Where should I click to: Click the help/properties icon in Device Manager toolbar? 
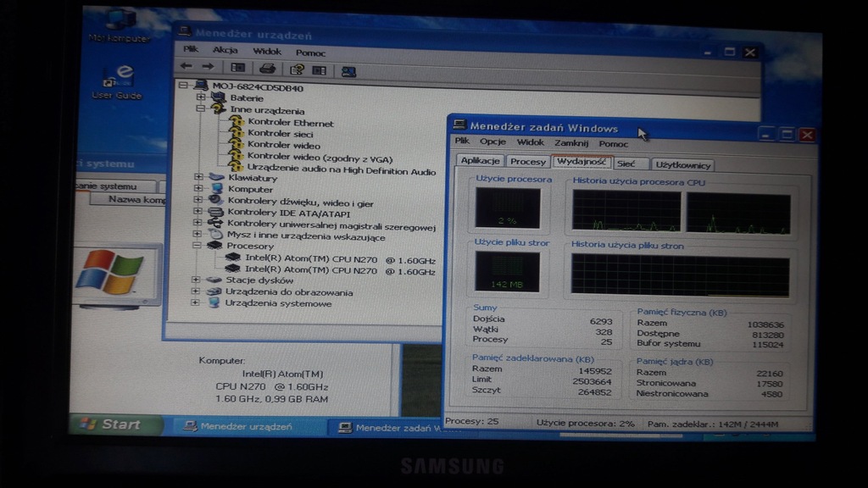[x=297, y=69]
